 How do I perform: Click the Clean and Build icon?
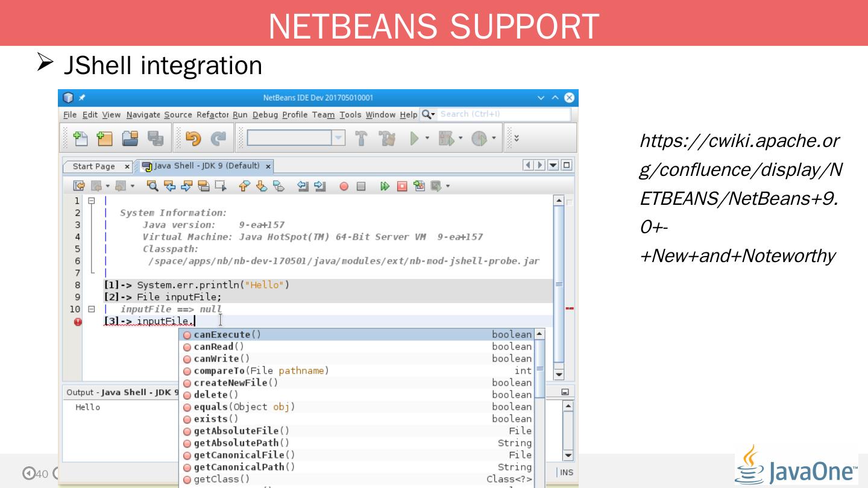tap(386, 138)
